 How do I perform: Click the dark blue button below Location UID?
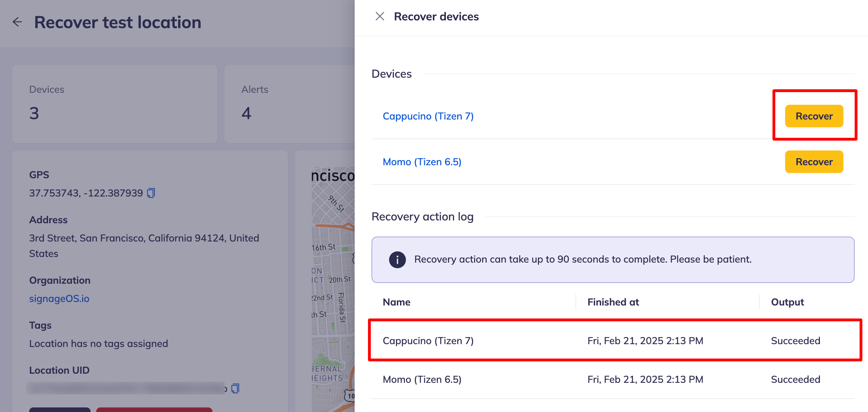(60, 409)
